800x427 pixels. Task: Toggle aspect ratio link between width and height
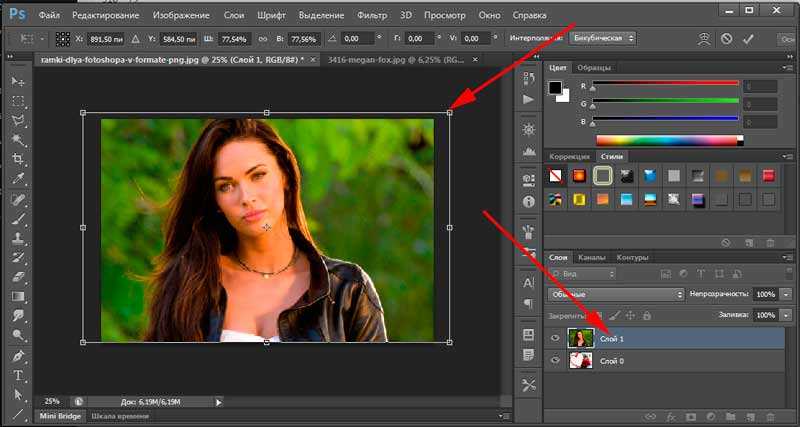263,39
